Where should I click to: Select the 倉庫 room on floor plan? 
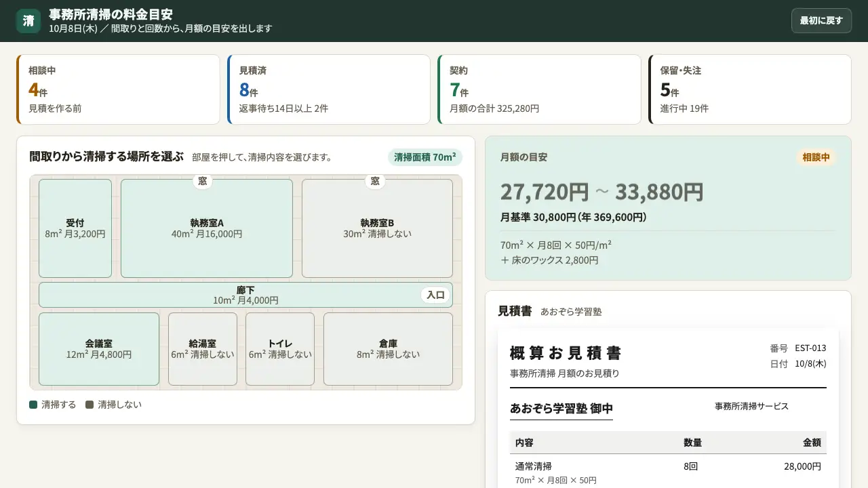pyautogui.click(x=388, y=349)
